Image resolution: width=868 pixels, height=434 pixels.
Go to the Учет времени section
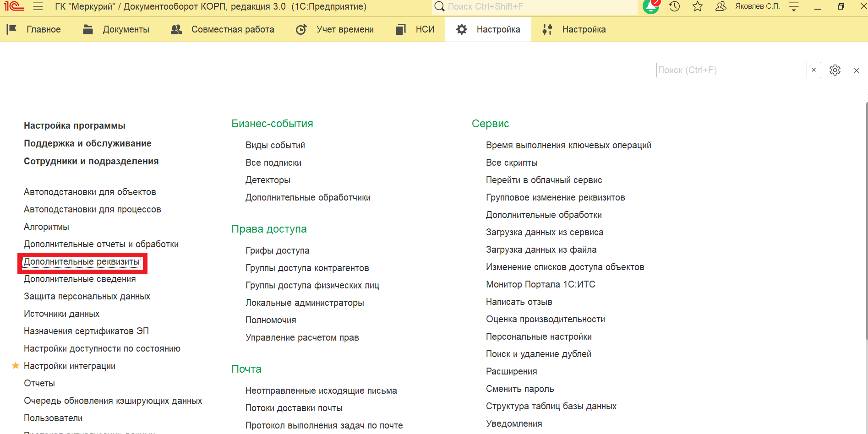click(335, 29)
